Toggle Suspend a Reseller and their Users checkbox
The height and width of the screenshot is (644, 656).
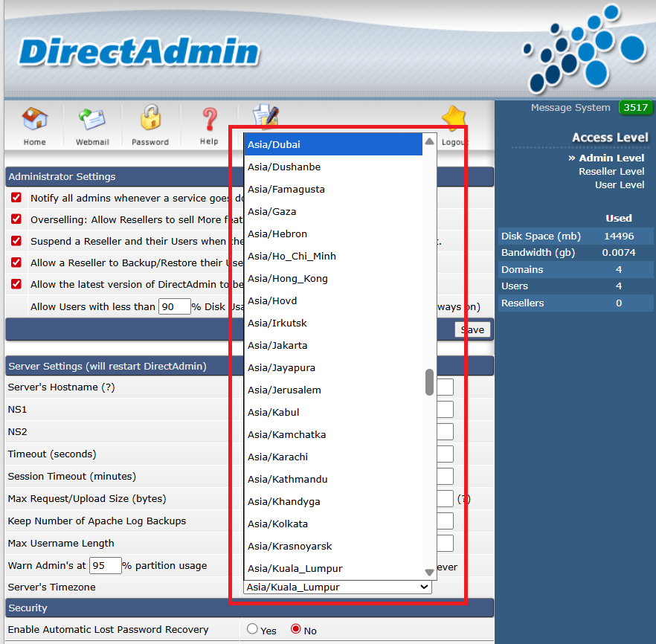click(16, 241)
